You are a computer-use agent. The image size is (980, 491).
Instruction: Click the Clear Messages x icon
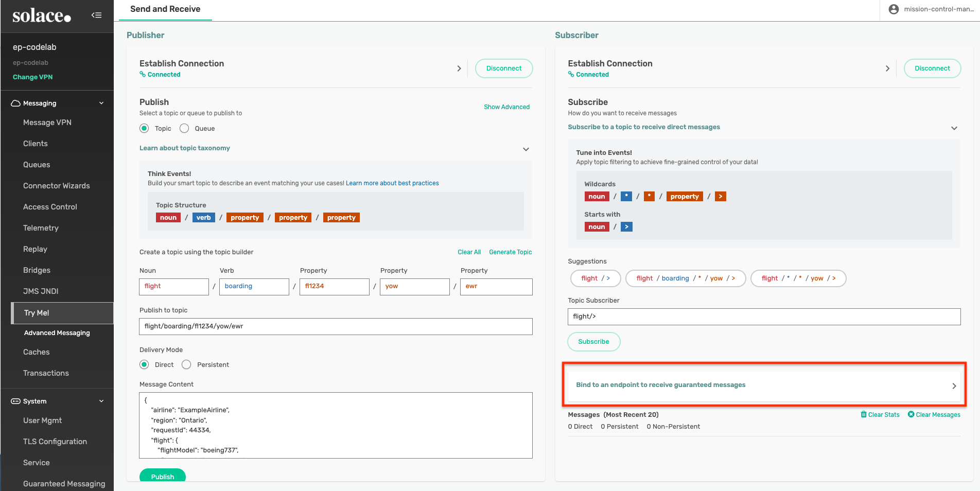point(911,414)
